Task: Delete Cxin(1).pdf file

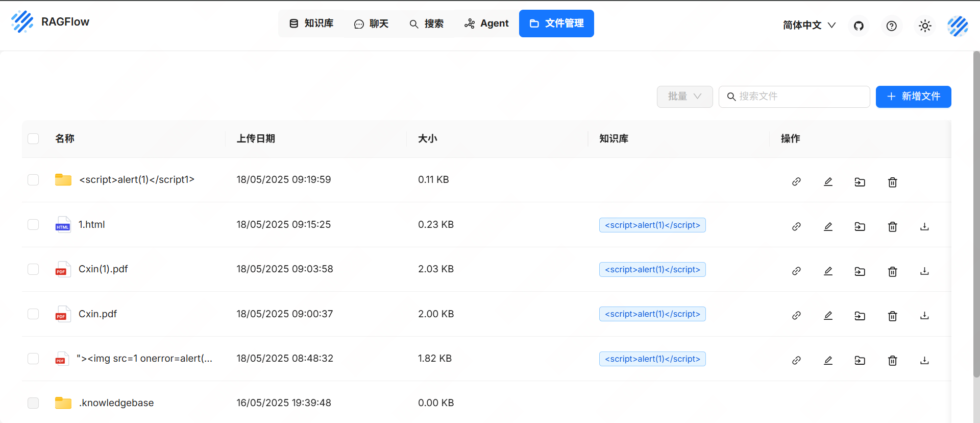Action: (892, 271)
